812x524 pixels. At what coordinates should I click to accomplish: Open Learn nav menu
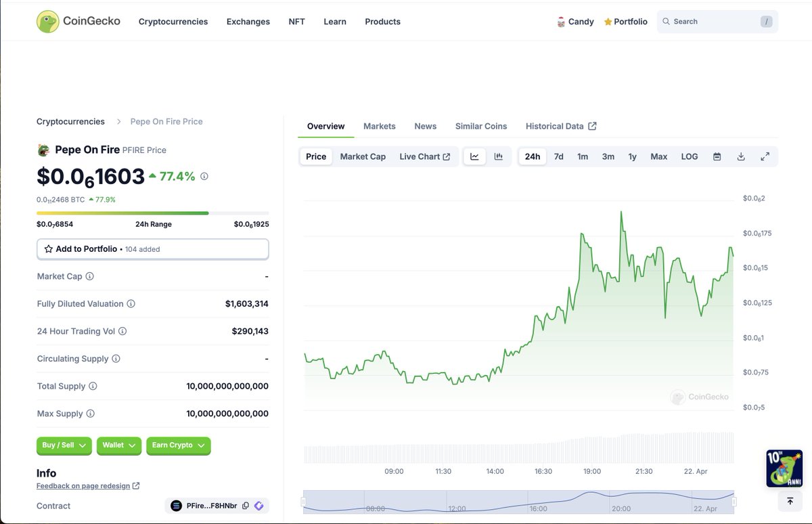tap(335, 22)
